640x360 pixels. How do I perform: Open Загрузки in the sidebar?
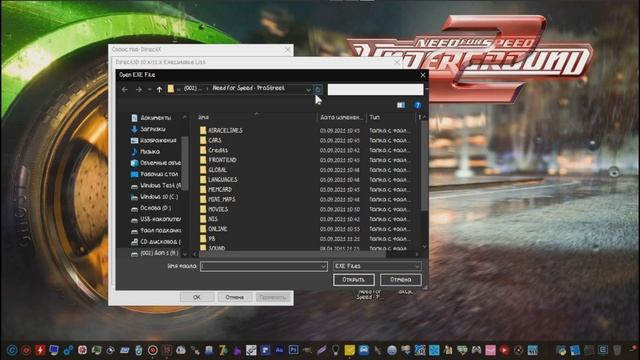pos(152,129)
